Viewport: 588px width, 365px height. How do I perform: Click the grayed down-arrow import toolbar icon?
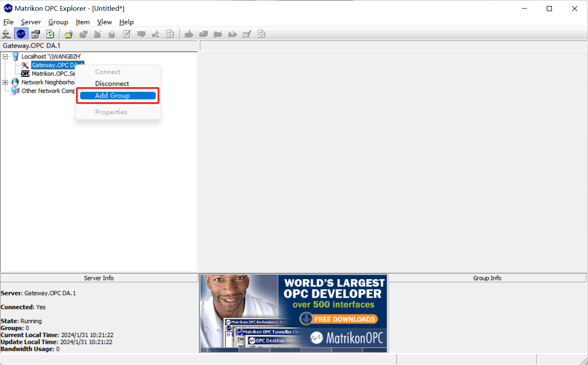coord(156,34)
